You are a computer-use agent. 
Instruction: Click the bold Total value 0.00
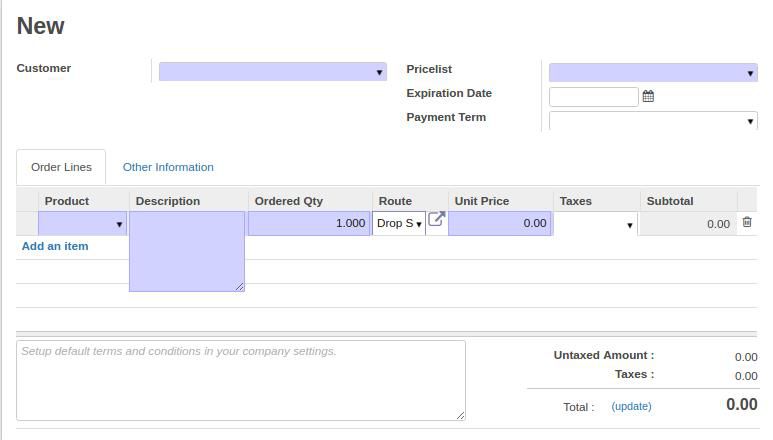[741, 405]
